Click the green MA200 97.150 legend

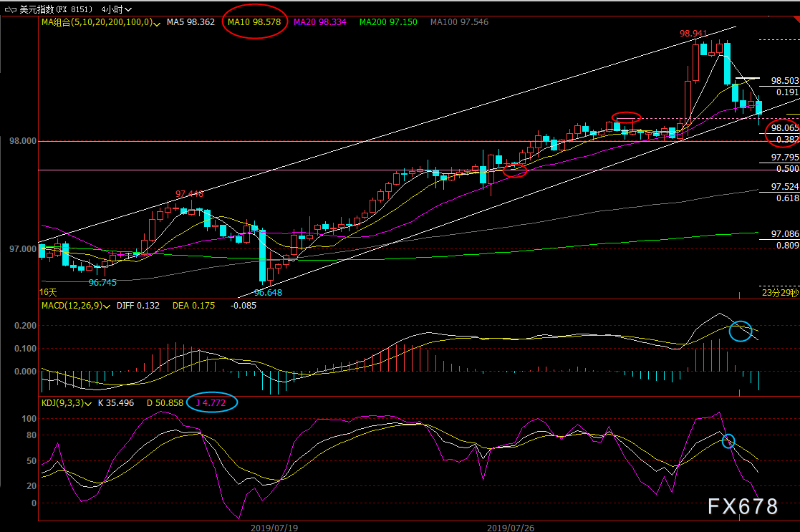coord(387,22)
